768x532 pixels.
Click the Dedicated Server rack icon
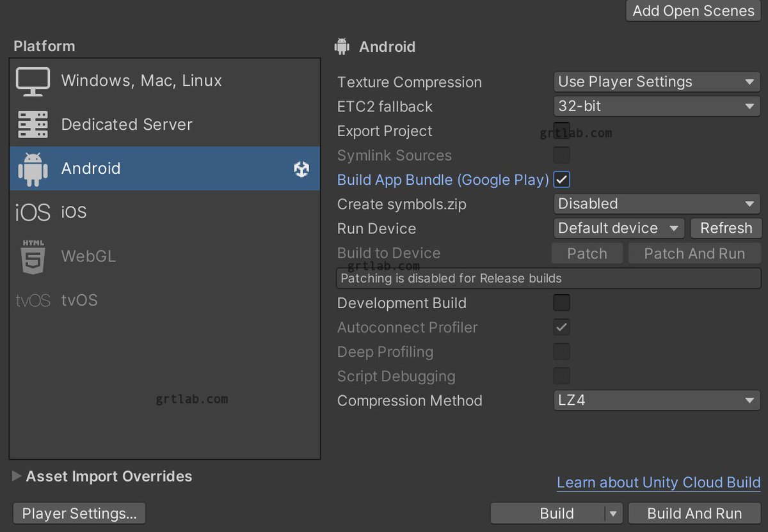point(33,125)
